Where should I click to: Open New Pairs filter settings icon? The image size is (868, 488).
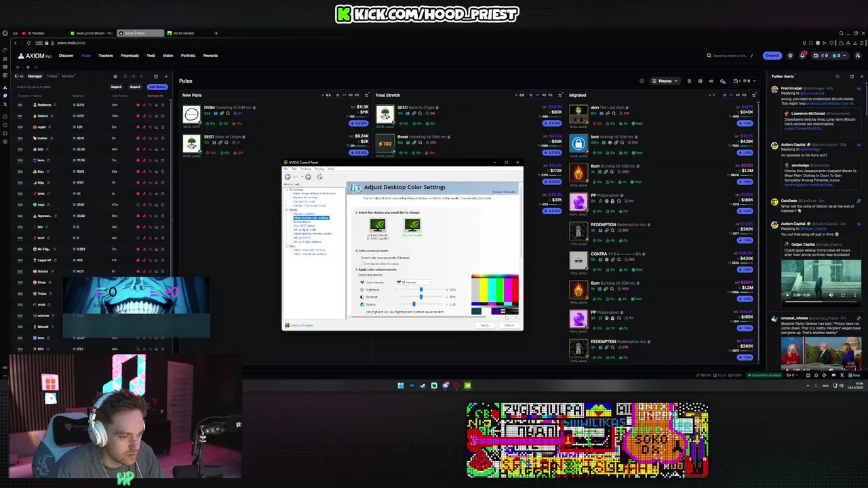click(x=366, y=95)
